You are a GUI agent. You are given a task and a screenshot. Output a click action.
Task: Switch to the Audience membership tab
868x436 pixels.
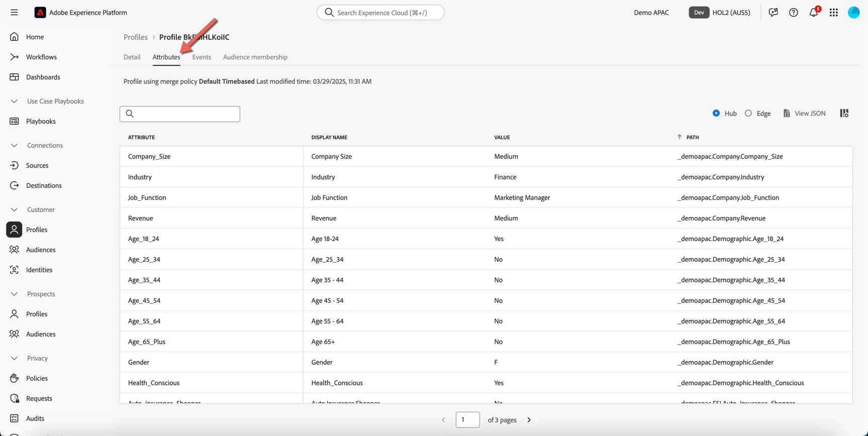(x=255, y=57)
